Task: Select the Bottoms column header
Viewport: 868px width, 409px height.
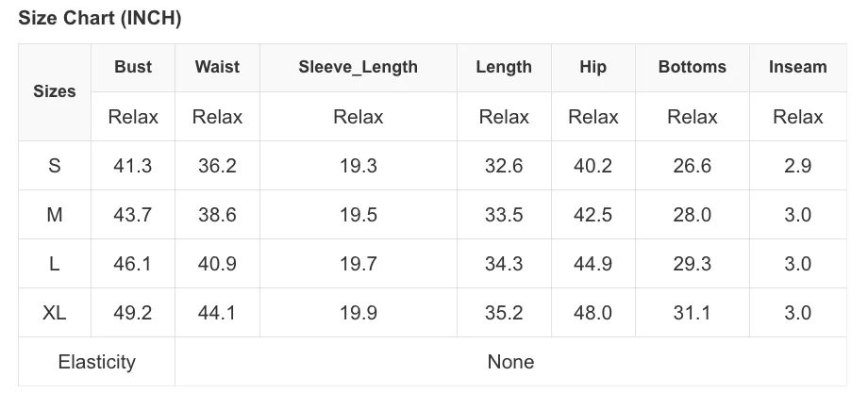Action: click(x=692, y=68)
